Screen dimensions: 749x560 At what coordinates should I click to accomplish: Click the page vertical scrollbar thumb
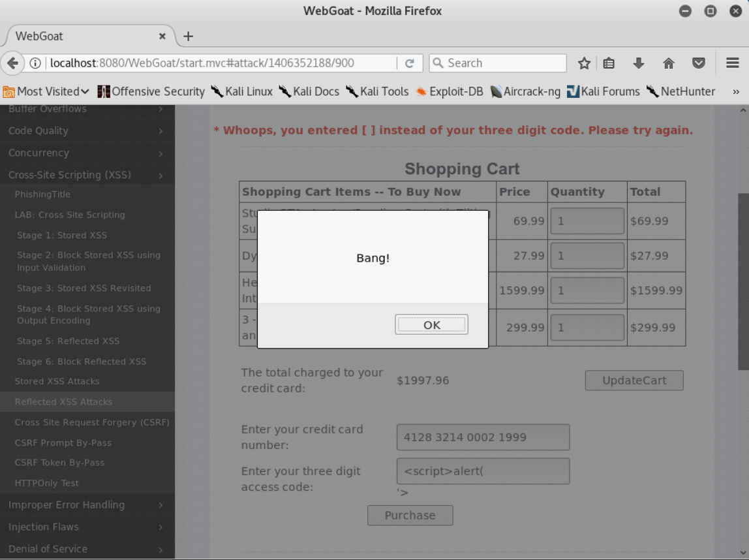tap(743, 281)
